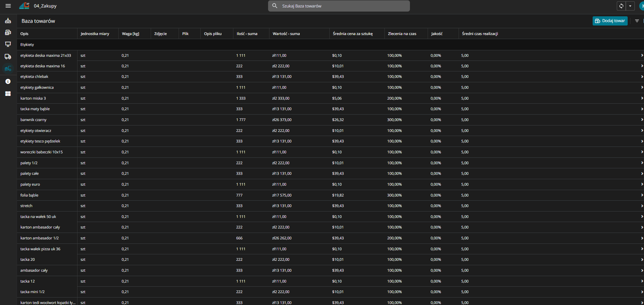Sort by the 'Wartość - suma' column header
The height and width of the screenshot is (305, 644).
click(x=286, y=34)
